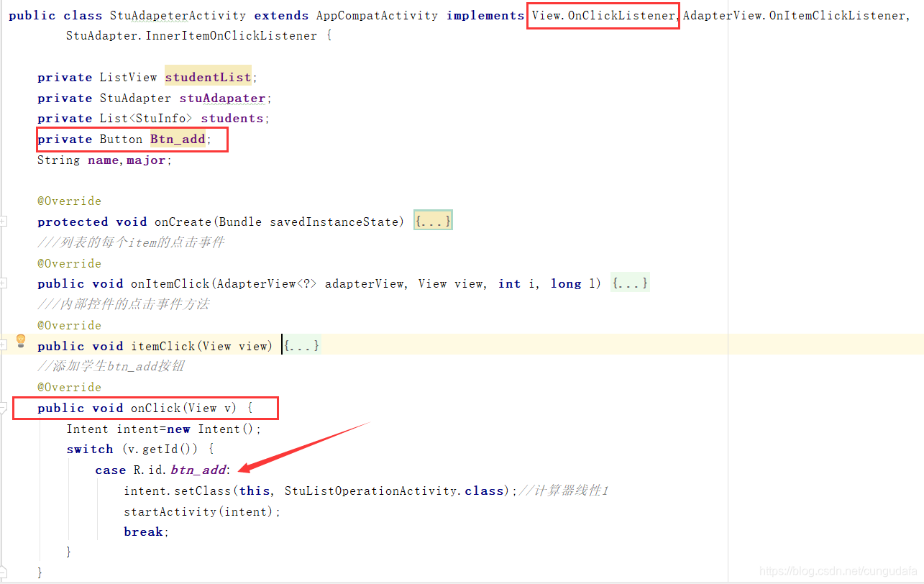
Task: Click the itemClick method name
Action: point(163,346)
